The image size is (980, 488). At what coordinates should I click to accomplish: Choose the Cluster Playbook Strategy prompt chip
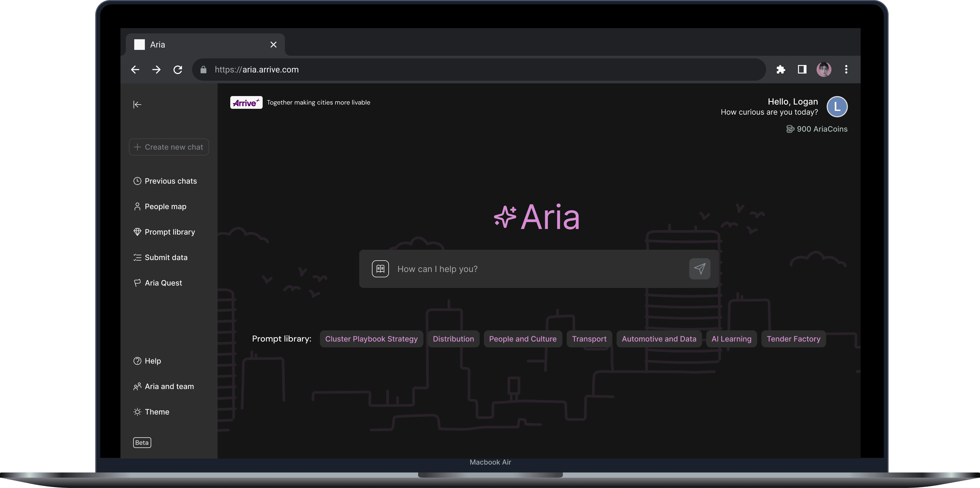tap(371, 339)
